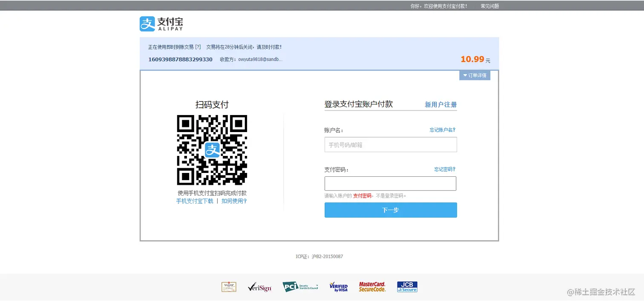Click the 交易将在28分钟后关闭 notice
Screen dimensions: 644x305
[244, 47]
